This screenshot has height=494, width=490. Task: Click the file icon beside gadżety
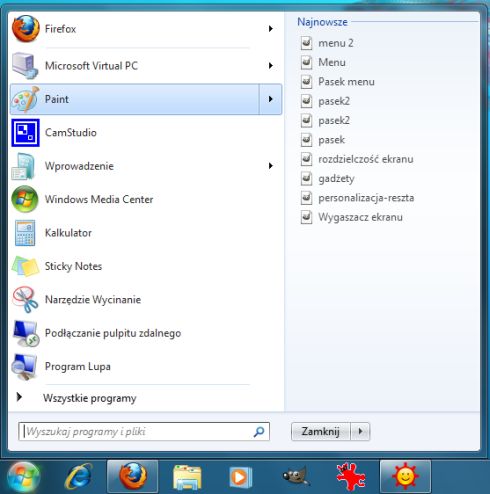[x=306, y=178]
